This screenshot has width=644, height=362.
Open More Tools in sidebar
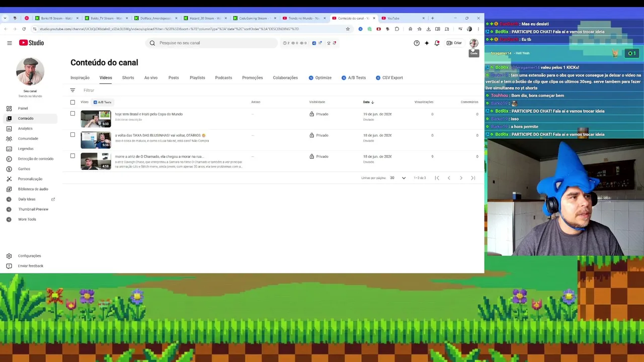point(27,219)
